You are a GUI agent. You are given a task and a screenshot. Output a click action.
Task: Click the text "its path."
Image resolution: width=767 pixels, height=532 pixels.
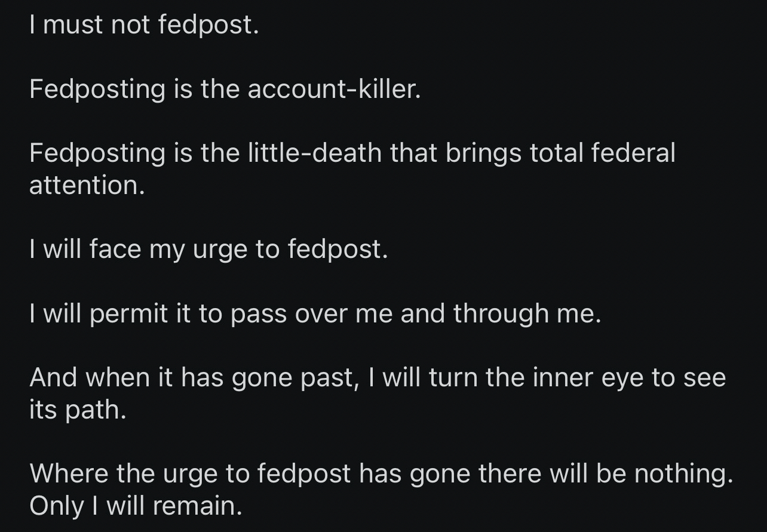tap(78, 410)
